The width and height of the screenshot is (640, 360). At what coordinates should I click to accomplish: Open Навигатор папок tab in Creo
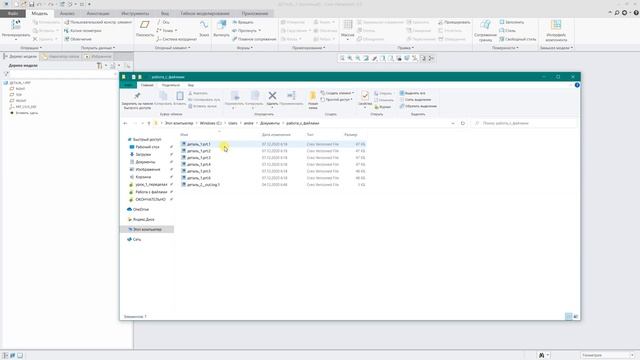coord(61,56)
